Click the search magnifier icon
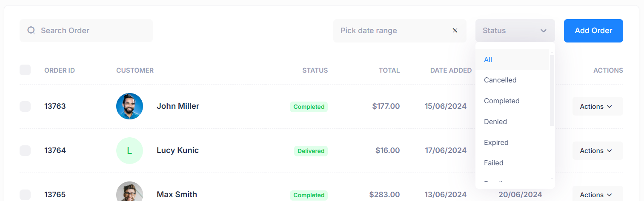The image size is (644, 201). pos(31,31)
